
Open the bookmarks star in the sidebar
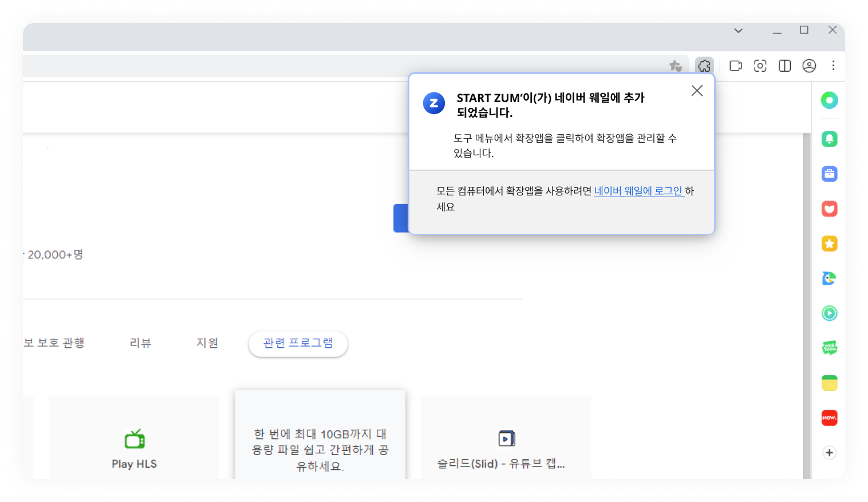tap(829, 244)
